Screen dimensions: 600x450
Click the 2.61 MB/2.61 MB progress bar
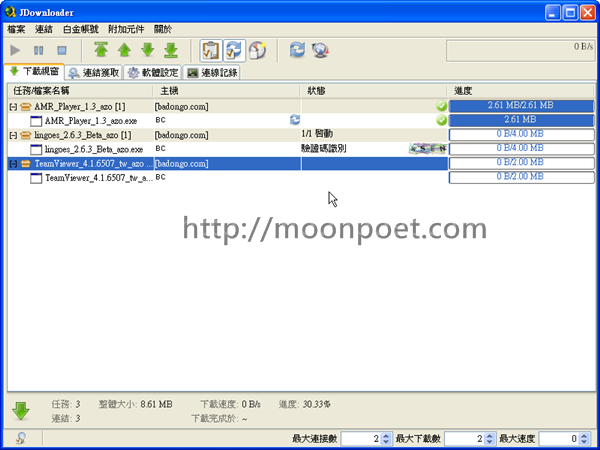coord(521,106)
